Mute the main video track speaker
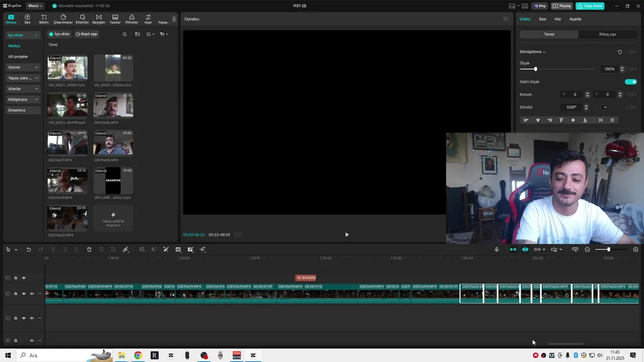The image size is (644, 362). pyautogui.click(x=32, y=294)
